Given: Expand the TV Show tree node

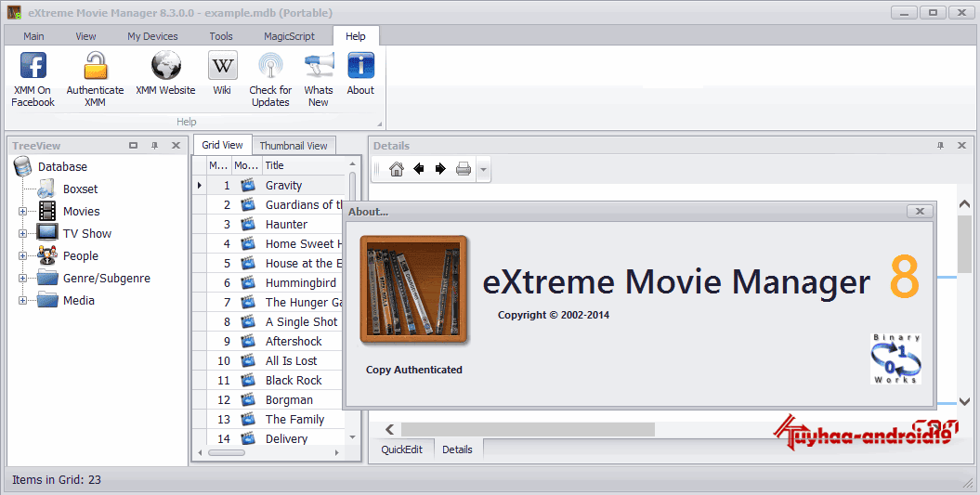Looking at the screenshot, I should tap(22, 234).
